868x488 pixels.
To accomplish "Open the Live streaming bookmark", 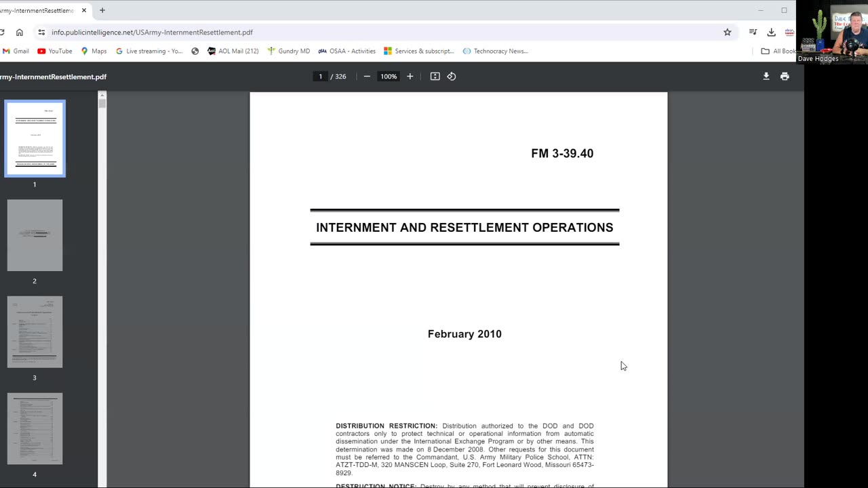I will coord(149,51).
